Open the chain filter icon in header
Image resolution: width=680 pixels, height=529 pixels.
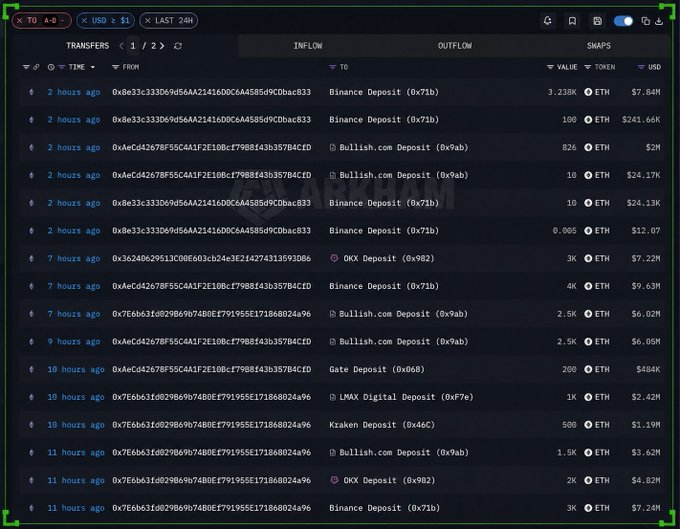point(26,67)
